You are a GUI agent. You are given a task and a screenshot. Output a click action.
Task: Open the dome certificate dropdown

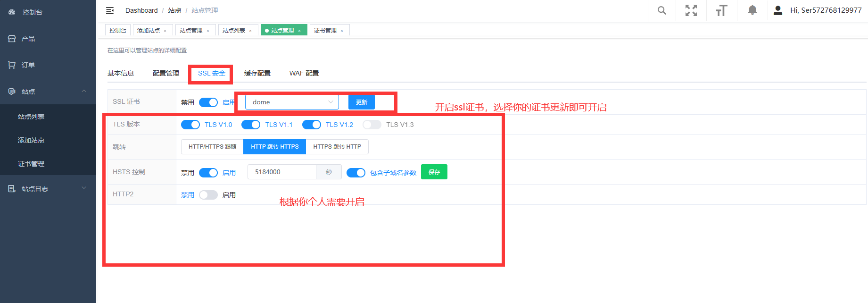(x=292, y=102)
